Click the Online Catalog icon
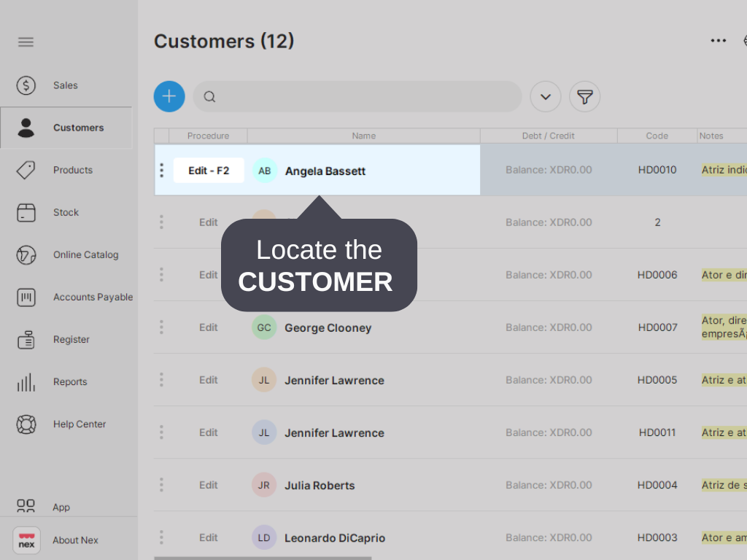 click(26, 254)
